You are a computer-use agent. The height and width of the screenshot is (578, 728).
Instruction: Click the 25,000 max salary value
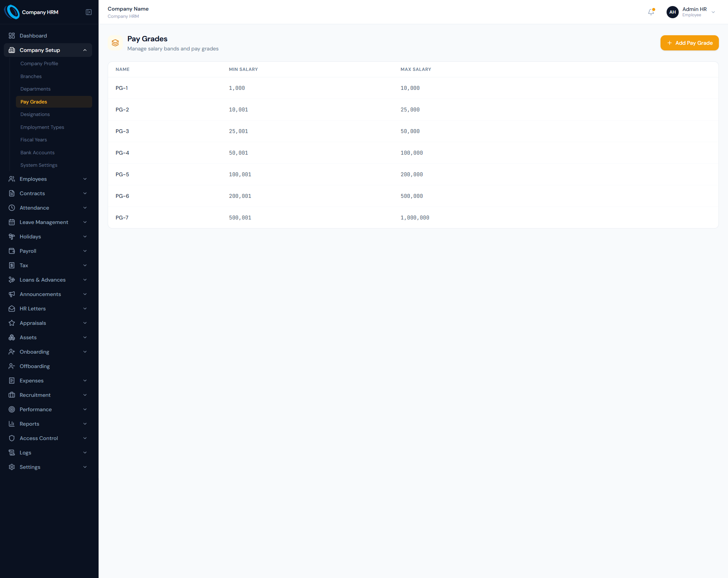pyautogui.click(x=410, y=110)
